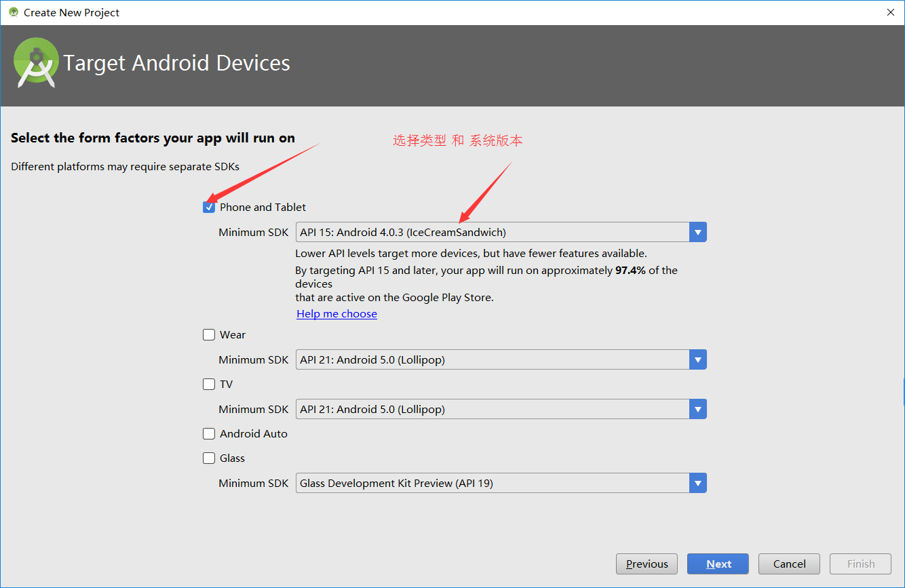The height and width of the screenshot is (588, 905).
Task: Open the Help me choose link
Action: 337,314
